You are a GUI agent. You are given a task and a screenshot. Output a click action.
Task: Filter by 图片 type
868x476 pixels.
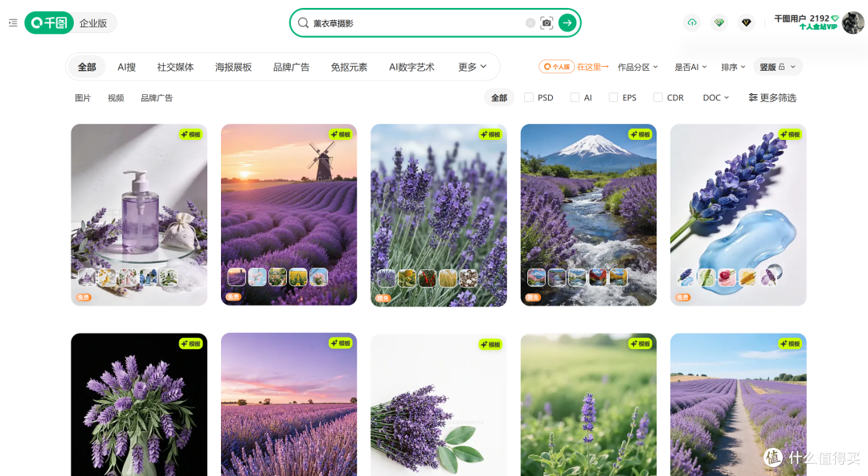(83, 97)
